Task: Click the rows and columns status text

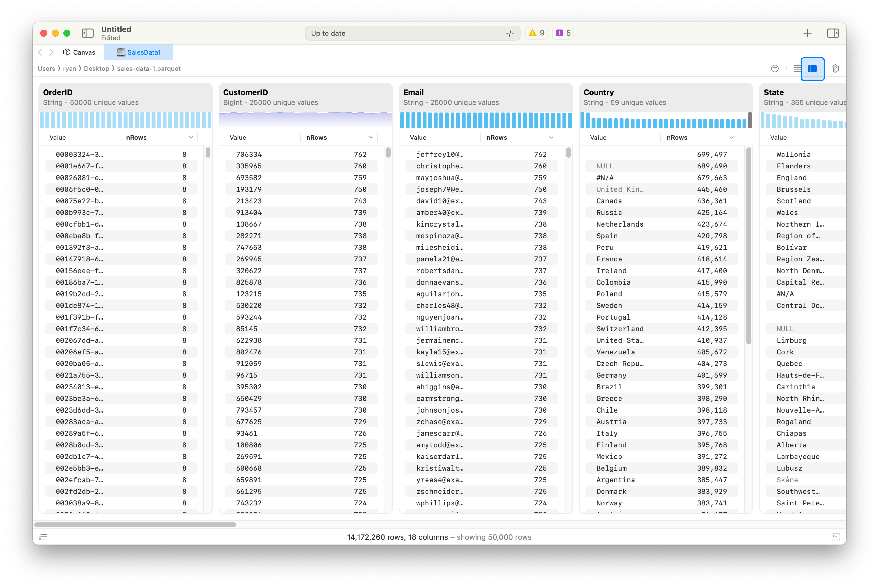Action: click(x=439, y=537)
